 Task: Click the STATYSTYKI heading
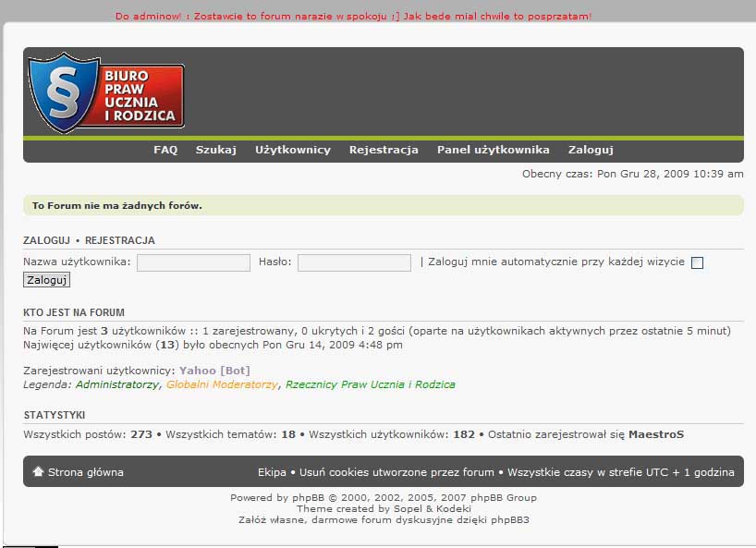[55, 415]
